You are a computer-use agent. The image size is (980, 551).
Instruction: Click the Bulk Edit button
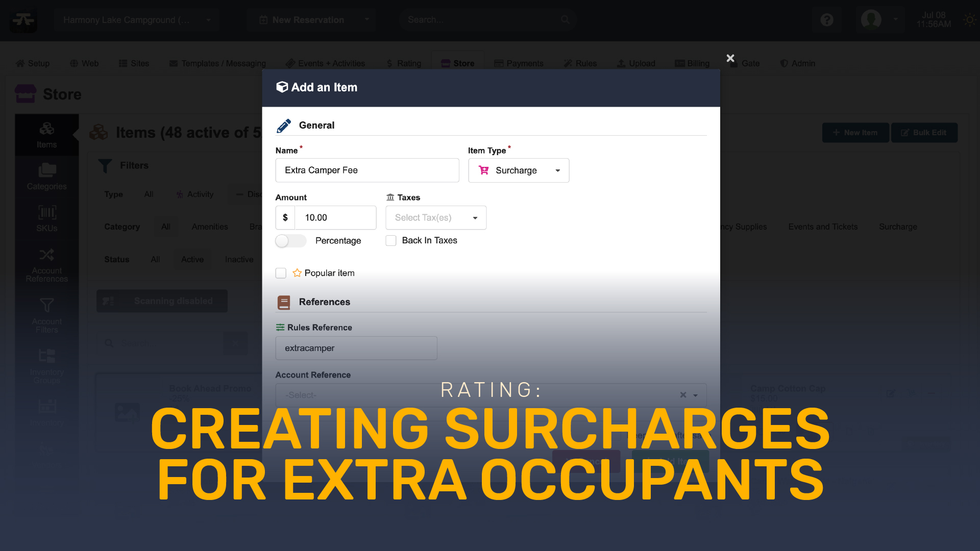coord(924,133)
